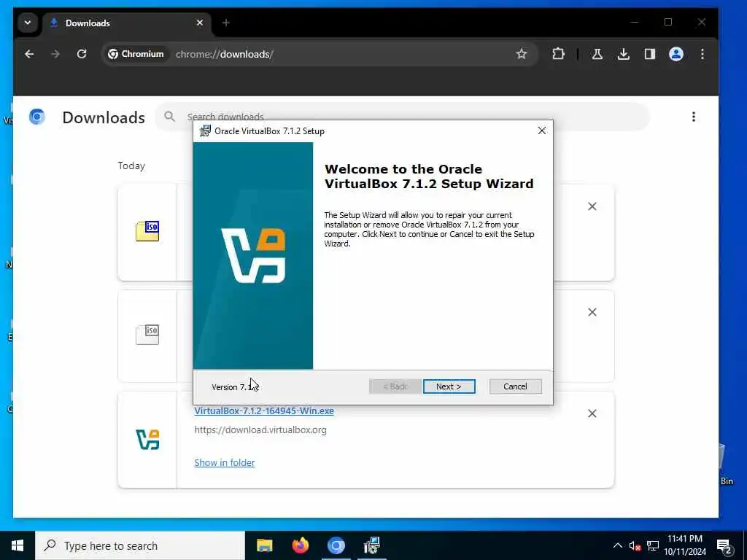
Task: Click the installer icon in taskbar
Action: pyautogui.click(x=371, y=545)
